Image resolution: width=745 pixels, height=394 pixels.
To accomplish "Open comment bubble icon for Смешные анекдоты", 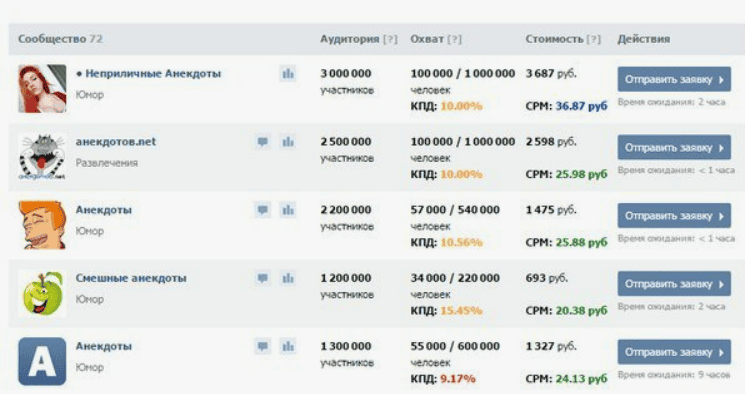I will coord(263,278).
